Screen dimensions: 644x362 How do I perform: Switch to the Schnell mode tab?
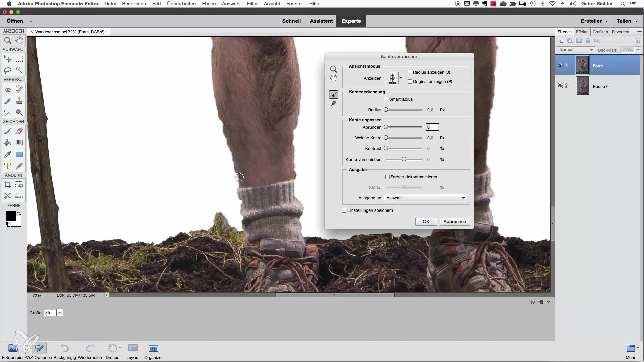click(291, 21)
